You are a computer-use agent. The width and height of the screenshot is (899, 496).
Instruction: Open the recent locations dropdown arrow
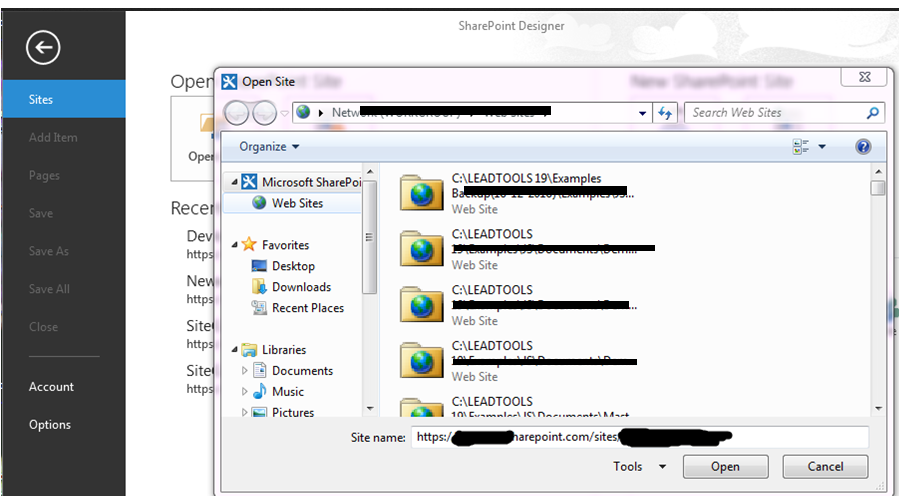[x=284, y=114]
